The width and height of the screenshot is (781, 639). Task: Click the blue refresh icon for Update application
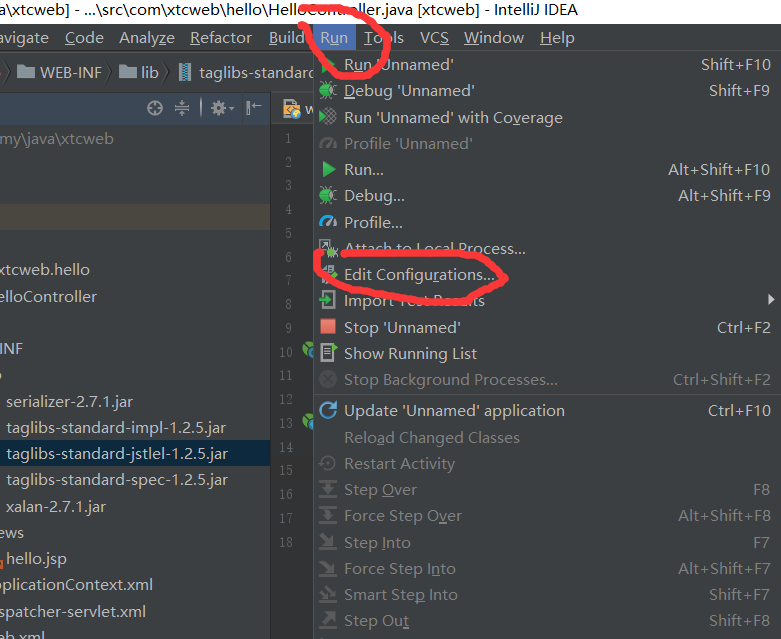click(328, 410)
